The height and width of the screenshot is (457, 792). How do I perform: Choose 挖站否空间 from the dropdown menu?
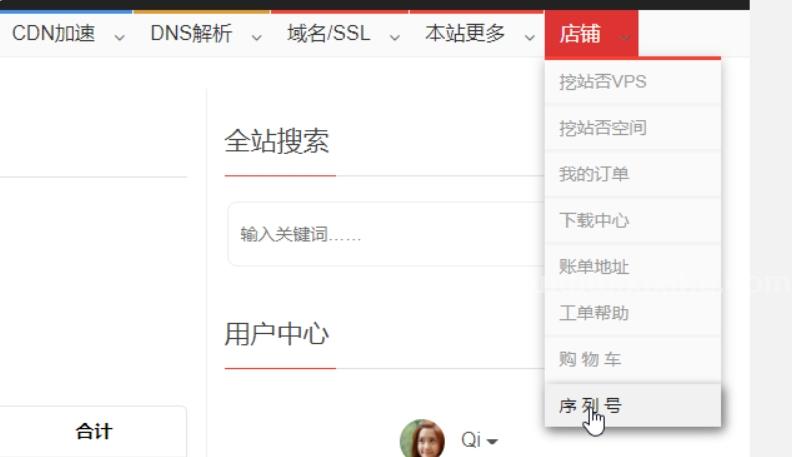coord(603,128)
